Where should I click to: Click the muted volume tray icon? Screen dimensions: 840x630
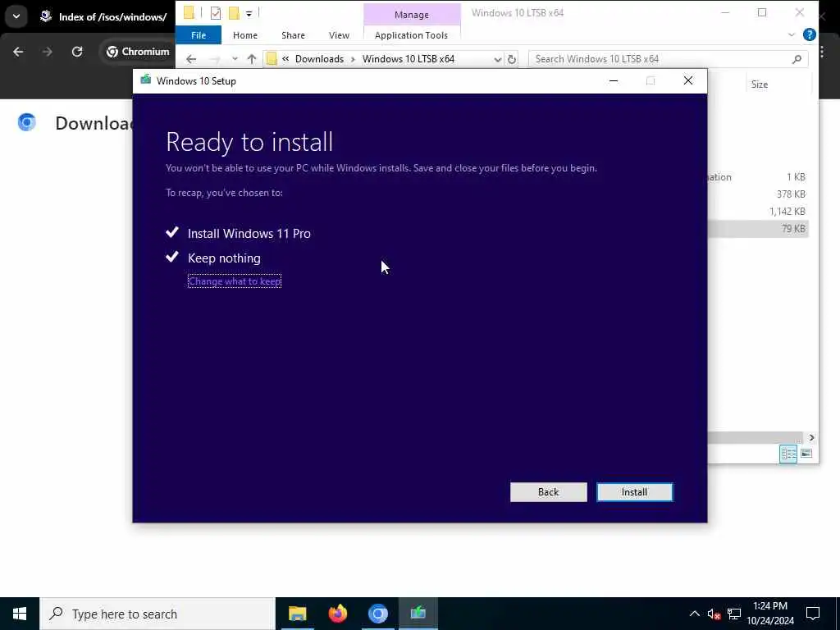(714, 614)
